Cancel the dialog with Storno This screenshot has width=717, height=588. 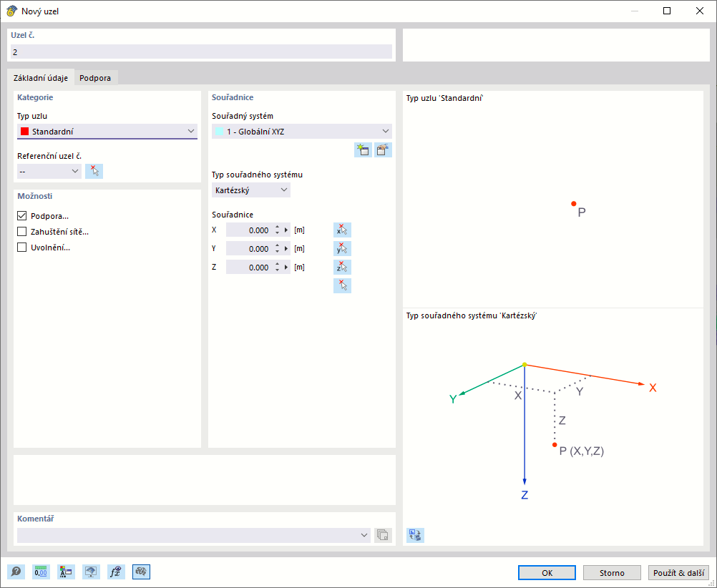click(612, 573)
